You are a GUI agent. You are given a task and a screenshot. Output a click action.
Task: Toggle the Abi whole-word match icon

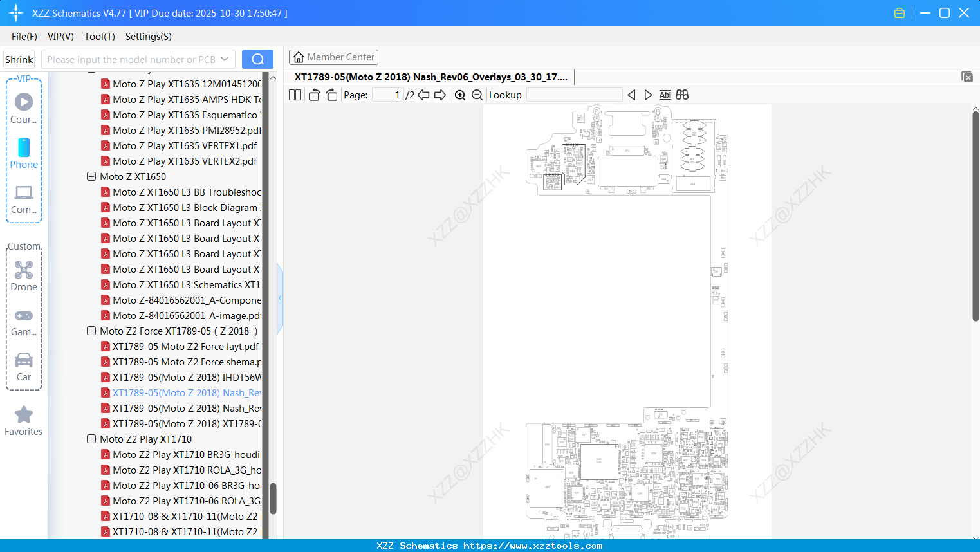[x=665, y=95]
